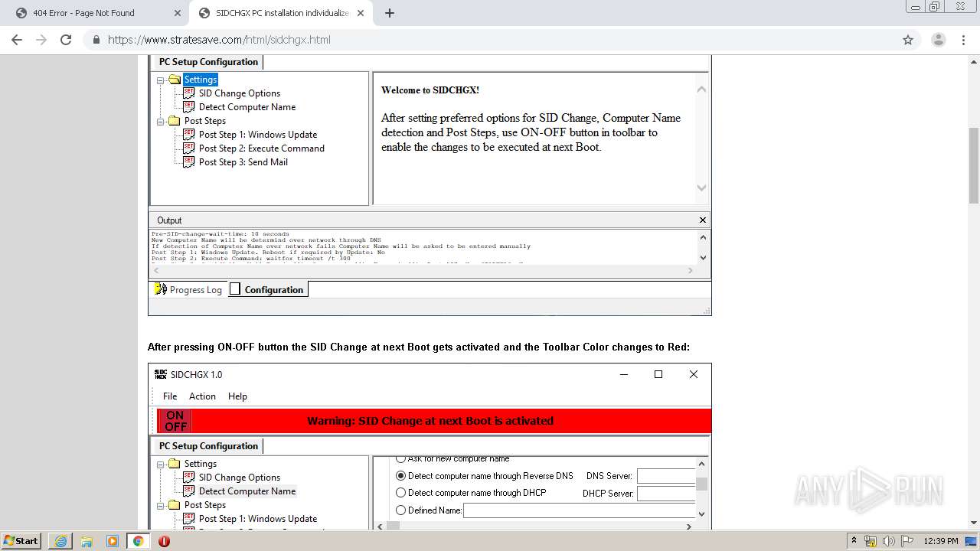This screenshot has width=980, height=551.
Task: Click the Progress Log tab icon
Action: 160,289
